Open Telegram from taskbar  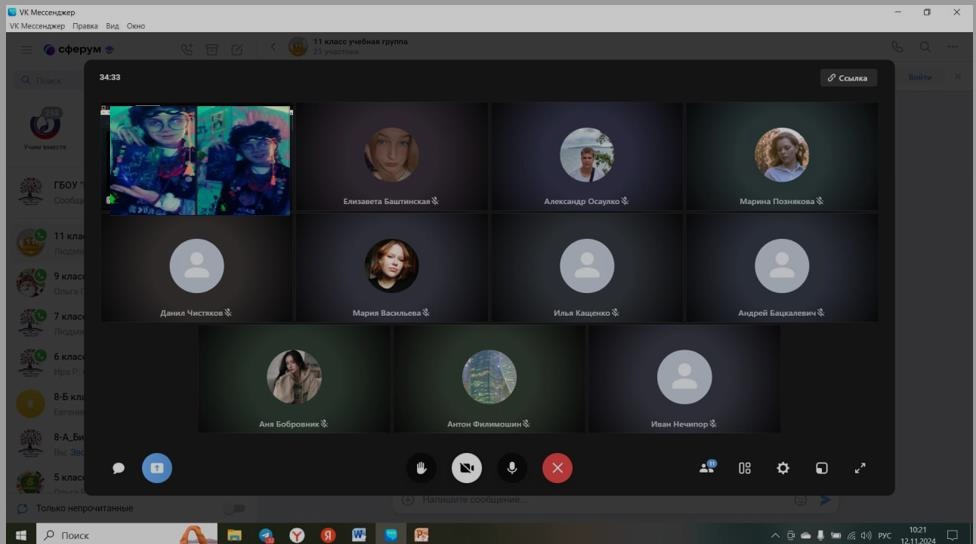pos(266,535)
